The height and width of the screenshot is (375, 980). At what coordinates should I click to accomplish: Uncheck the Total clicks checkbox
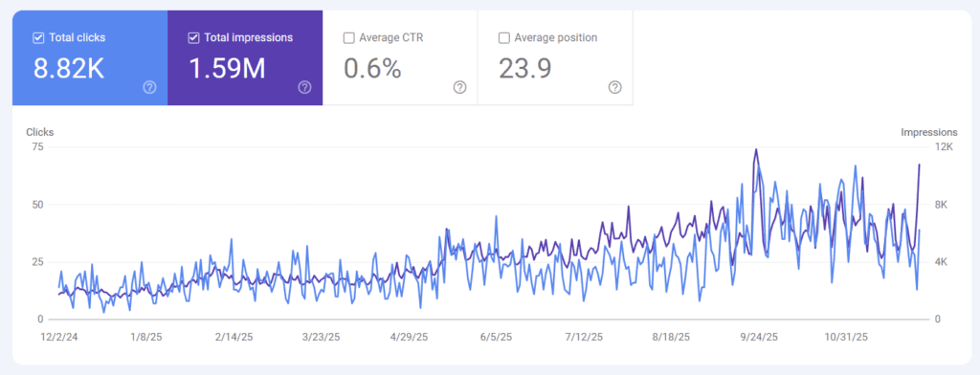38,38
